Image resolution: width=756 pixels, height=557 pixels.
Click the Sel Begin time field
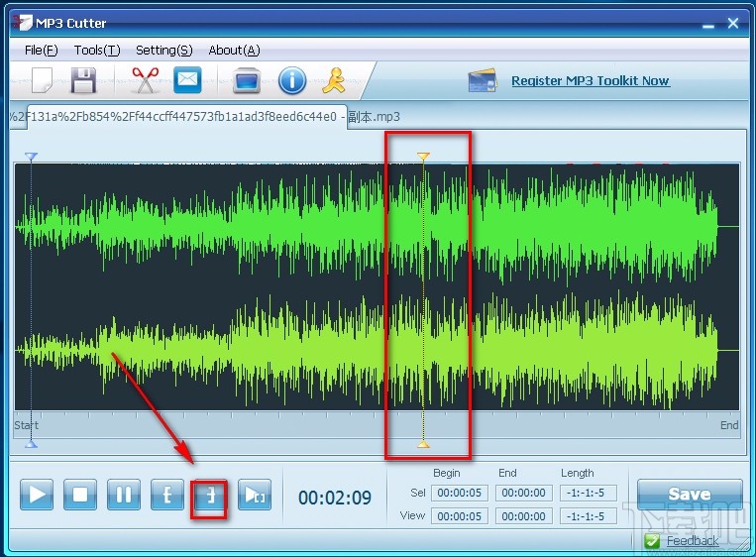pos(459,493)
